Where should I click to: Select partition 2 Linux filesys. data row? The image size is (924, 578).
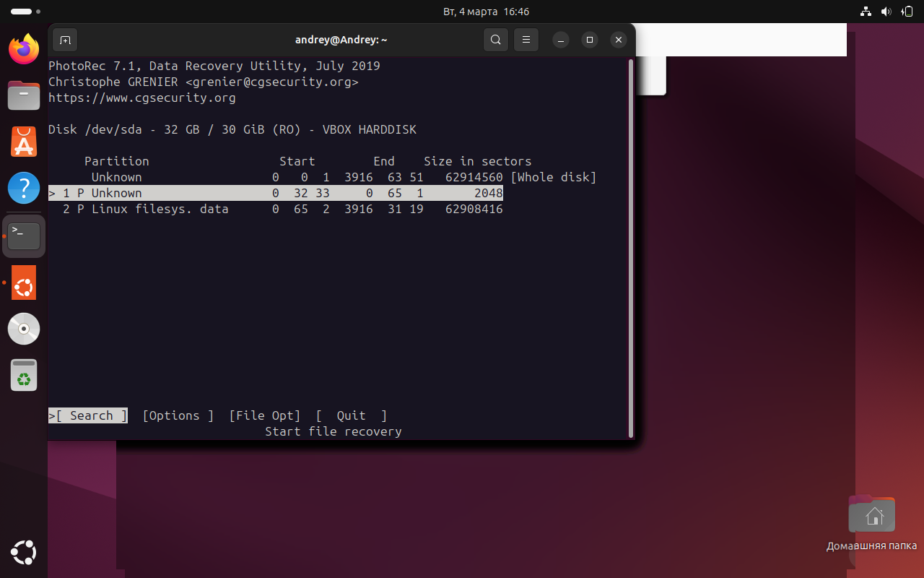click(276, 209)
